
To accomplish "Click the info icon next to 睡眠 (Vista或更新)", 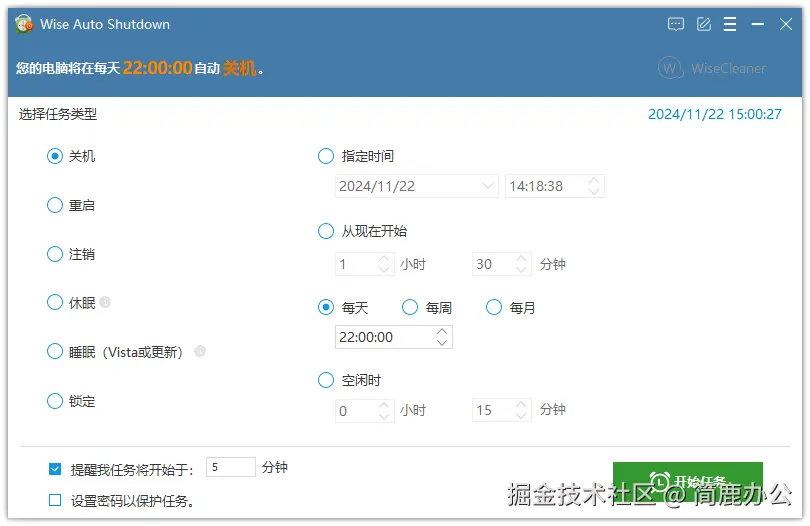I will [200, 352].
